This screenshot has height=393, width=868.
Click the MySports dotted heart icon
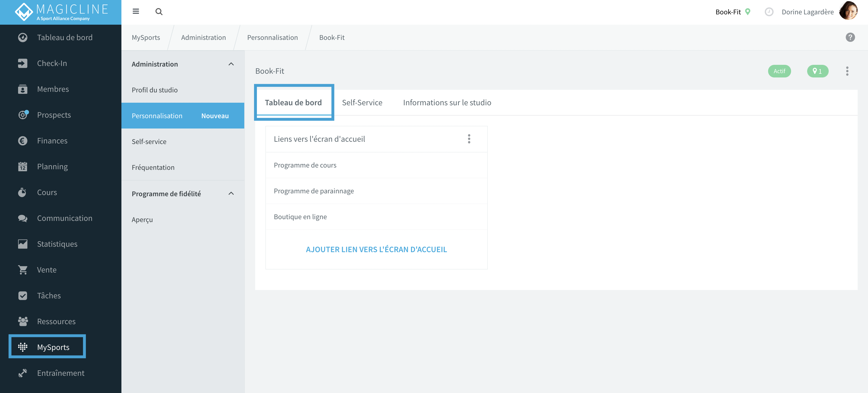point(23,347)
